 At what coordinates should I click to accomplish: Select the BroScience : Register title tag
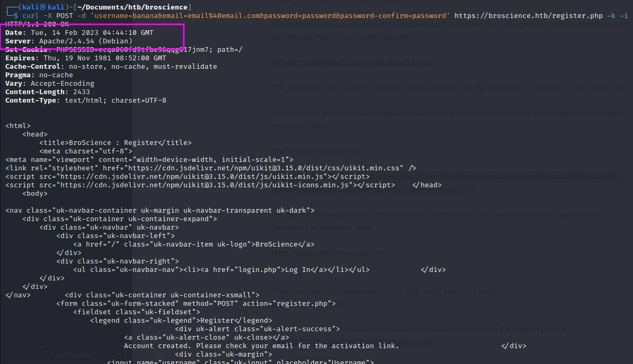[x=115, y=143]
